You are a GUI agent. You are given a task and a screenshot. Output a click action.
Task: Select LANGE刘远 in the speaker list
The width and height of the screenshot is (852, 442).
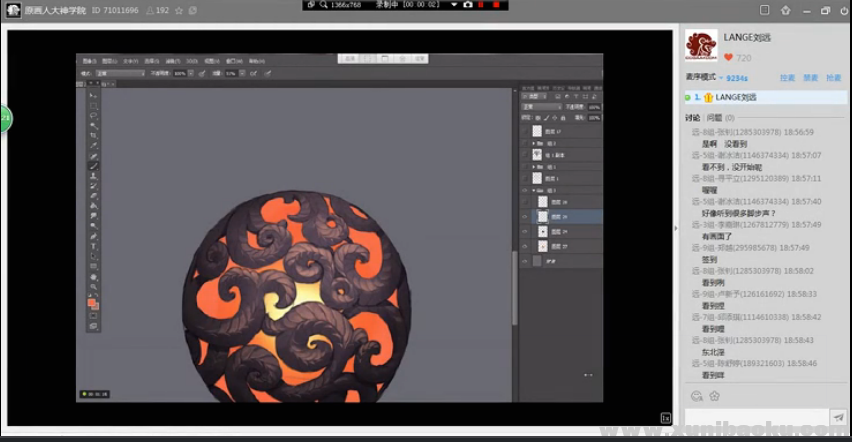pos(735,98)
